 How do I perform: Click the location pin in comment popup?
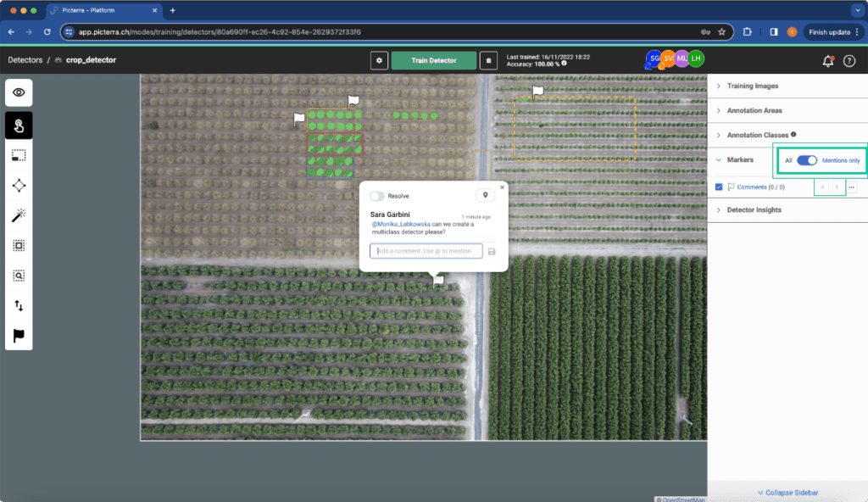[x=486, y=195]
